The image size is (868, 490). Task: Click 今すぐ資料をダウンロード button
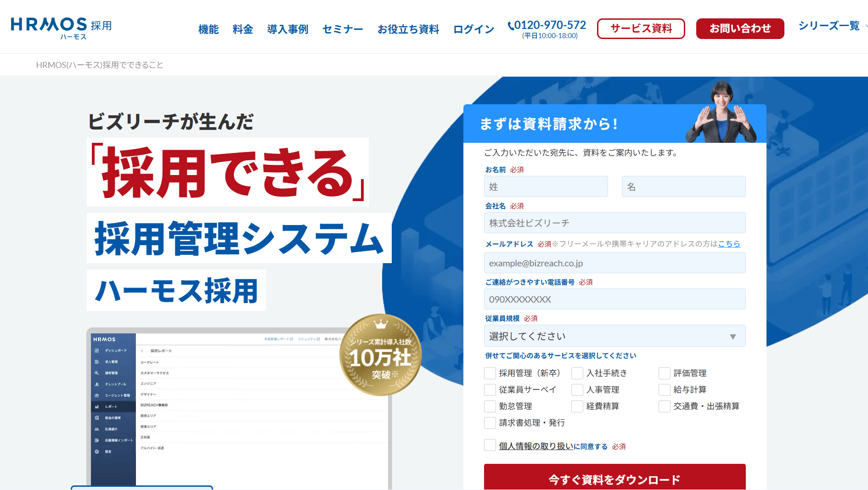click(x=615, y=478)
